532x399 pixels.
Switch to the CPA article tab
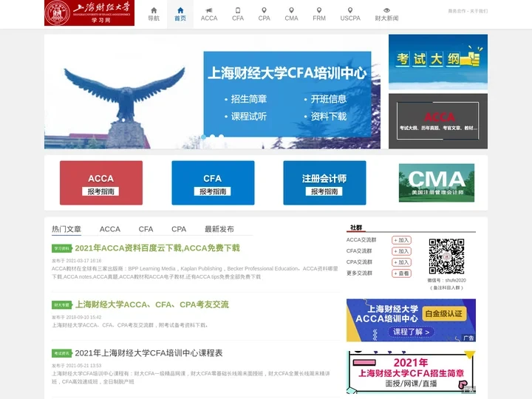coord(179,229)
